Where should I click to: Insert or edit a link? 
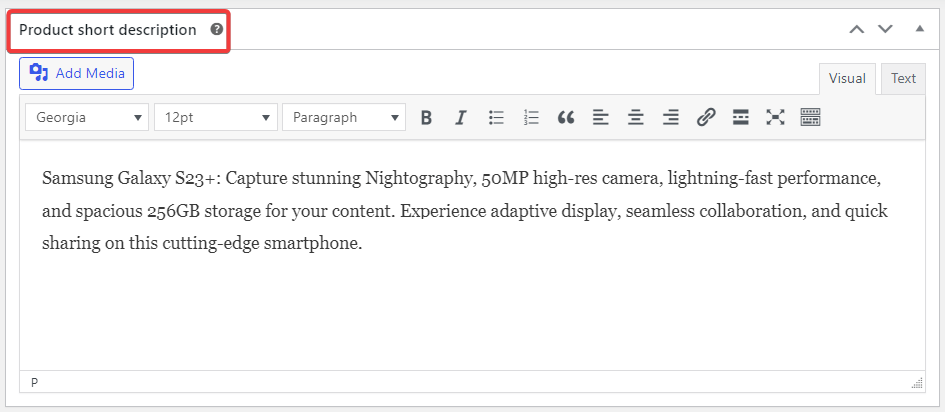coord(706,117)
